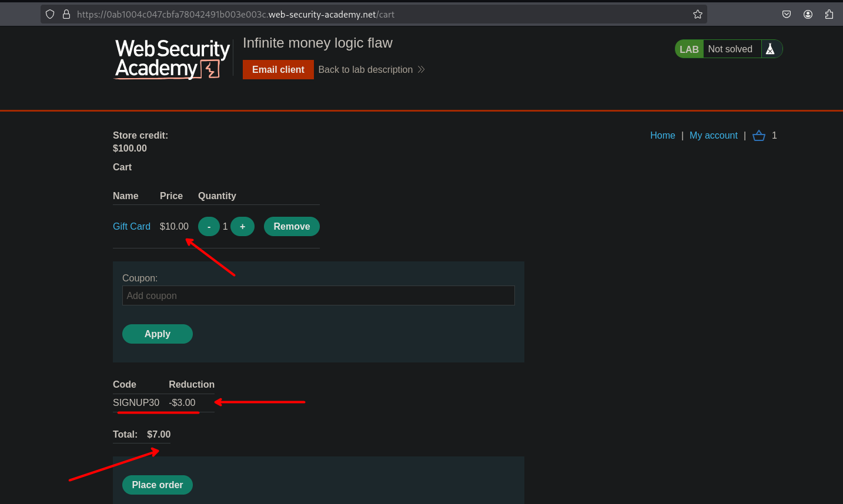Apply the coupon code
The height and width of the screenshot is (504, 843).
click(x=157, y=334)
